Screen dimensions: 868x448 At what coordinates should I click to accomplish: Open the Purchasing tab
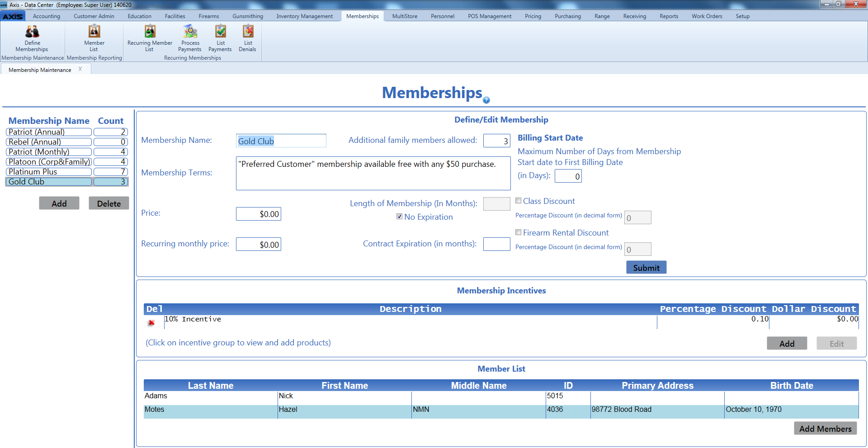point(568,16)
